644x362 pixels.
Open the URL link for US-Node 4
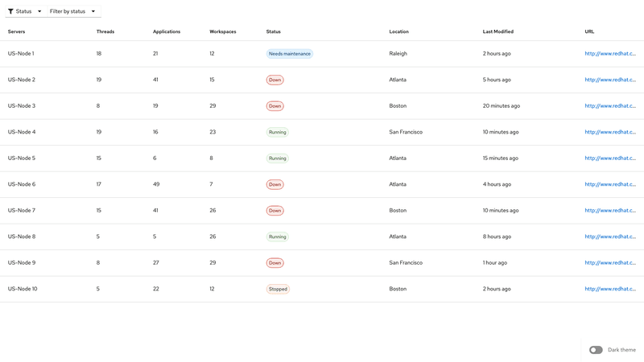pos(610,132)
